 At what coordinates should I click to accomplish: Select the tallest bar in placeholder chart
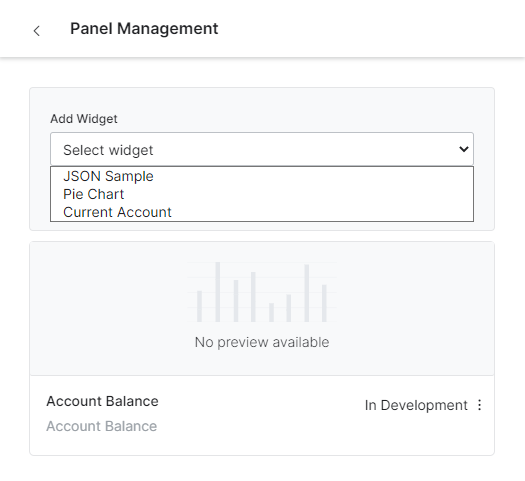click(218, 292)
